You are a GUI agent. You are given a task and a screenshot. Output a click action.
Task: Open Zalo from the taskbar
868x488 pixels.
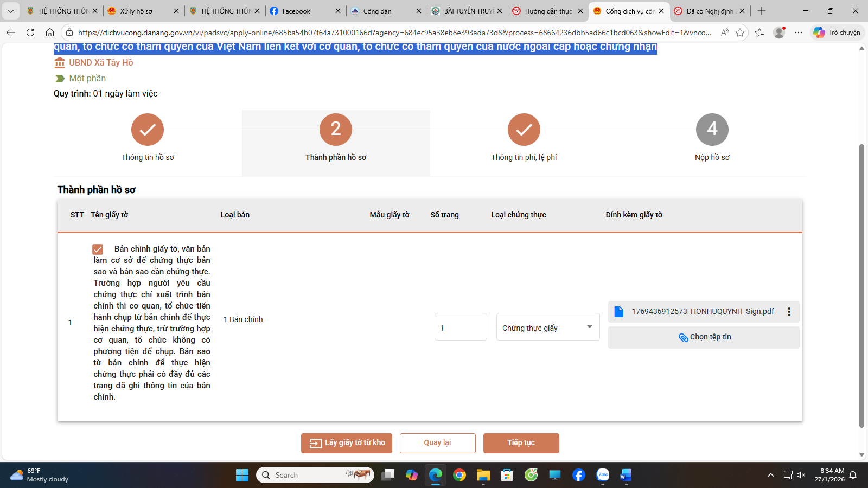pyautogui.click(x=603, y=475)
